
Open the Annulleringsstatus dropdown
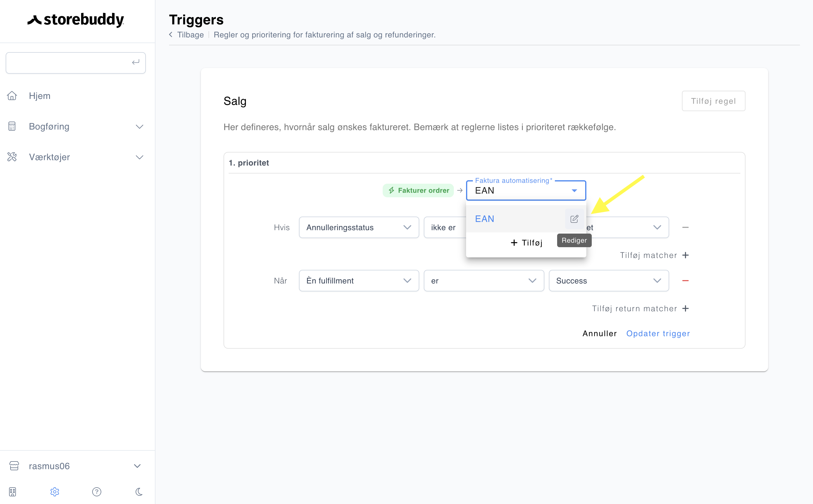[359, 227]
